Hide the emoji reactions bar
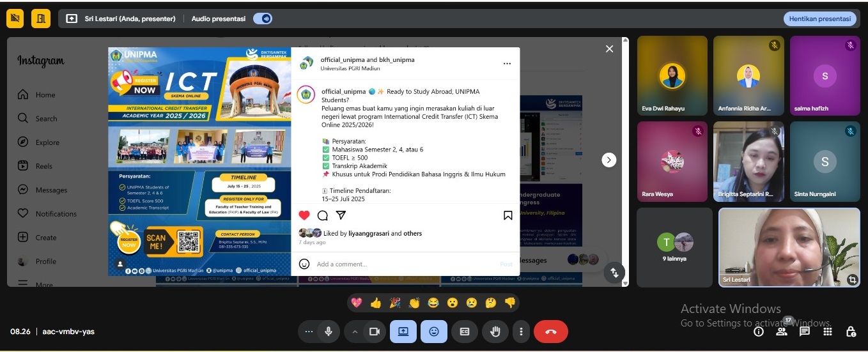Image resolution: width=868 pixels, height=352 pixels. [x=434, y=332]
